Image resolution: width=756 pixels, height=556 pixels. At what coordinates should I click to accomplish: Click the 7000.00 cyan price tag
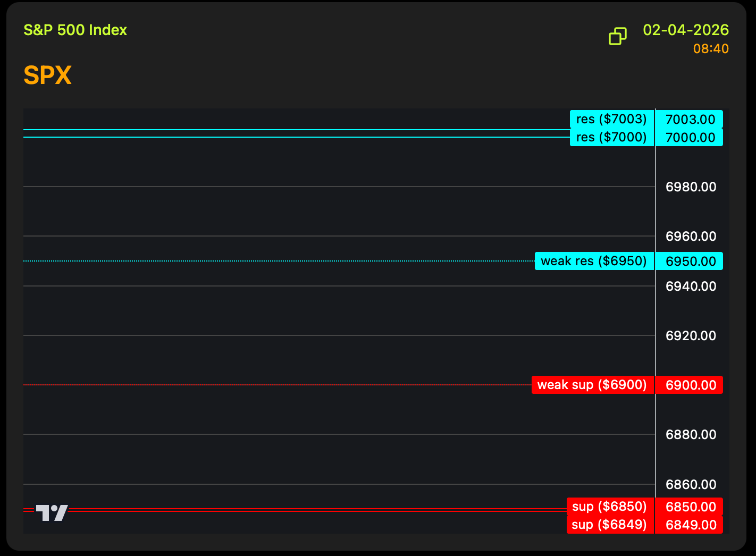[x=690, y=137]
